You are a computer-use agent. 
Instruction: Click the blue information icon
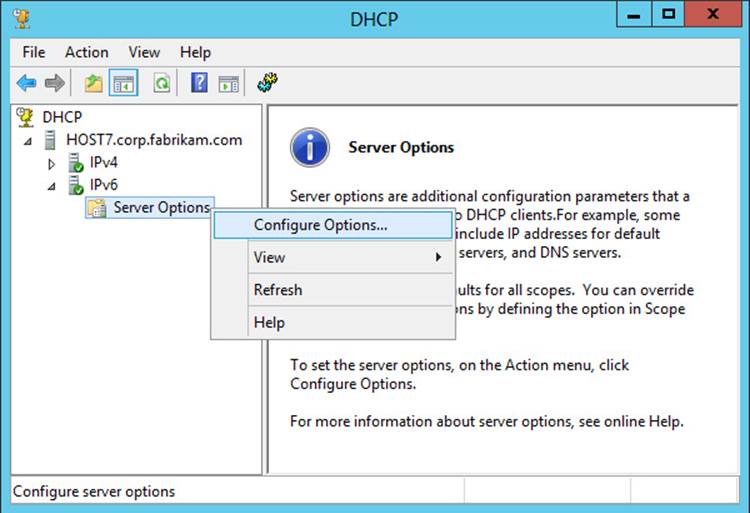click(x=310, y=147)
